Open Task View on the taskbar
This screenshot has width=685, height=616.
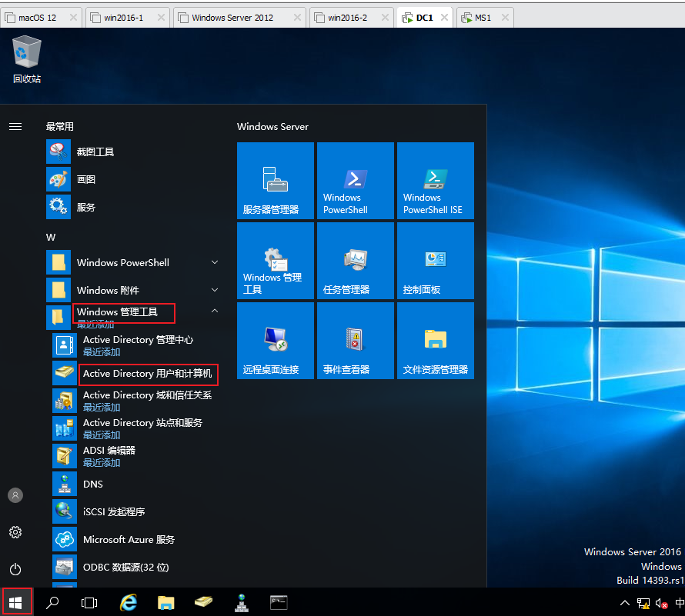(x=89, y=602)
